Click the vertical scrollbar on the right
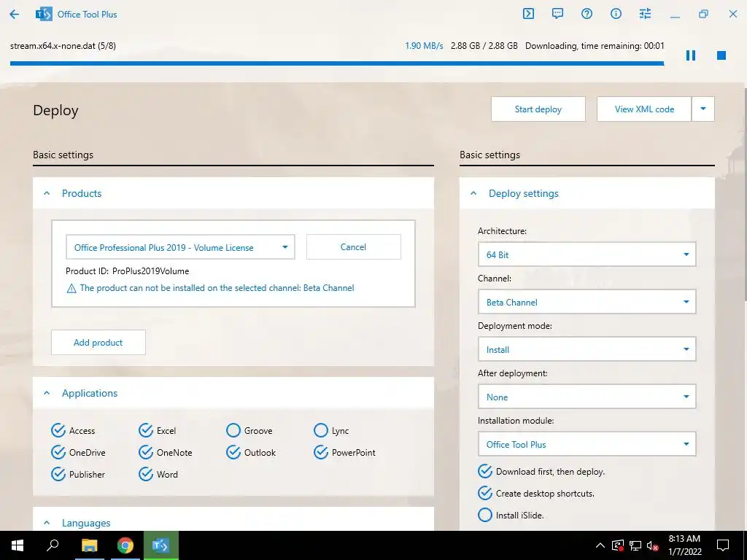Screen dimensions: 747x560 [x=744, y=195]
